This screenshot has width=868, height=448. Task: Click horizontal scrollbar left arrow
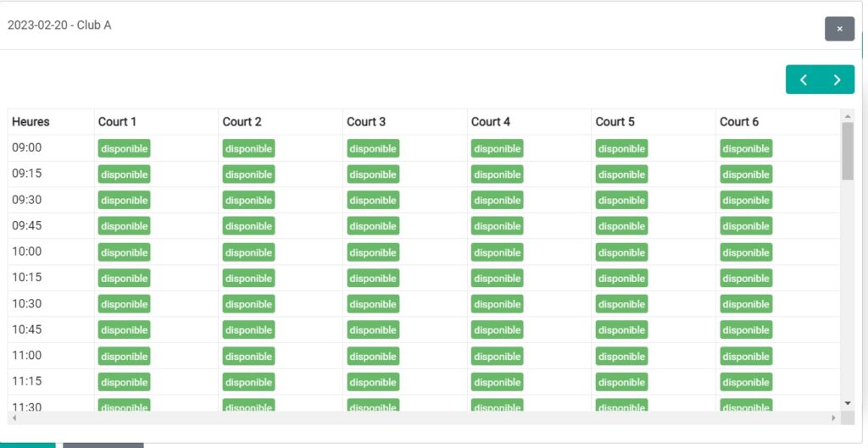(14, 418)
